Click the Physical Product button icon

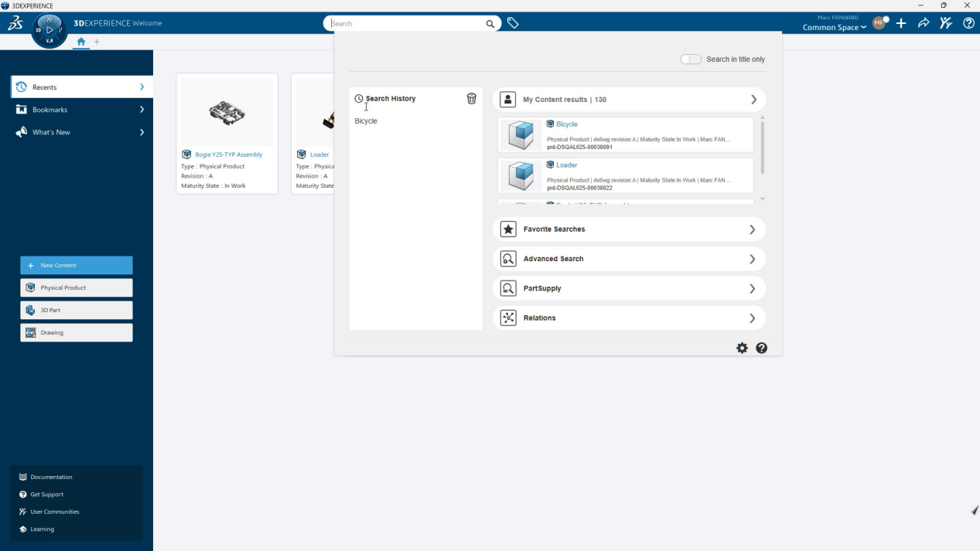pos(30,287)
